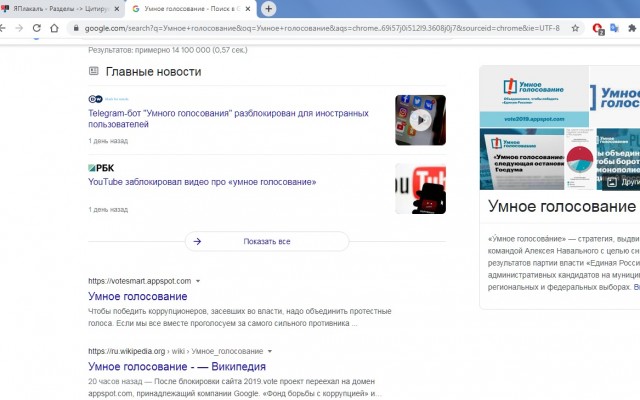Open the РБК source logo
This screenshot has height=400, width=640.
(x=101, y=168)
